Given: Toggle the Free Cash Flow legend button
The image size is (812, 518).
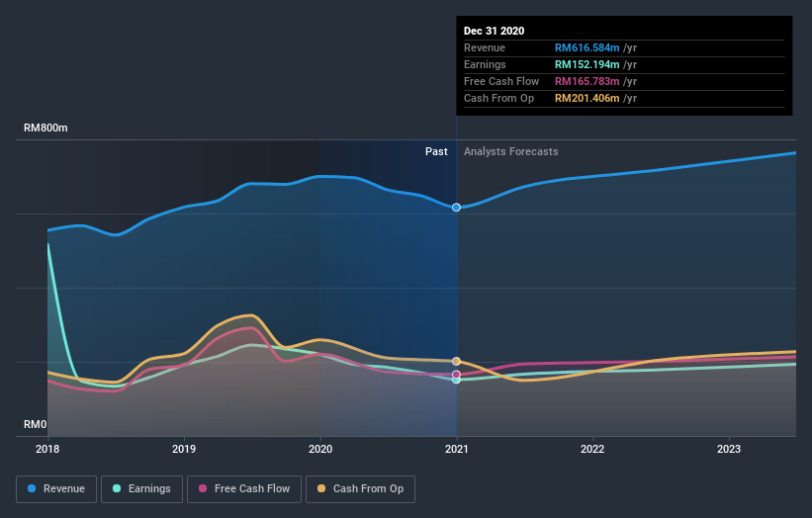Looking at the screenshot, I should (x=244, y=489).
